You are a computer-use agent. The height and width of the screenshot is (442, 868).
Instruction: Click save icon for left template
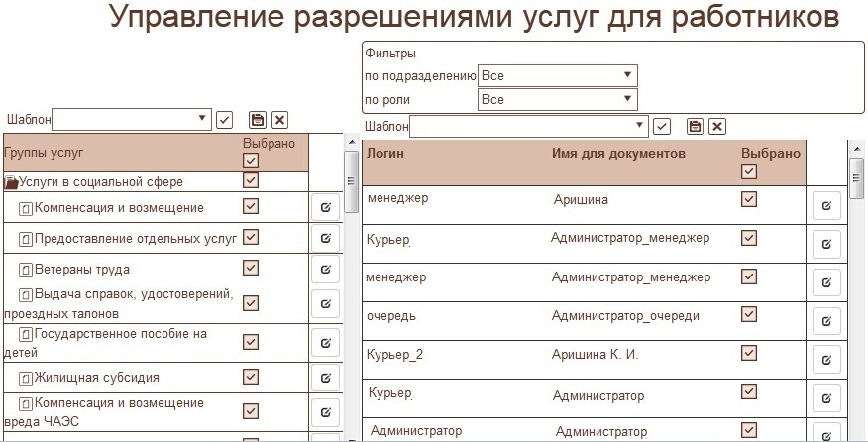pos(258,120)
